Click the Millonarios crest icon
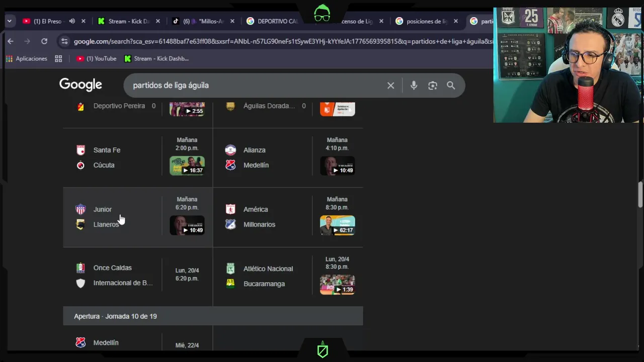This screenshot has height=362, width=644. pos(230,224)
